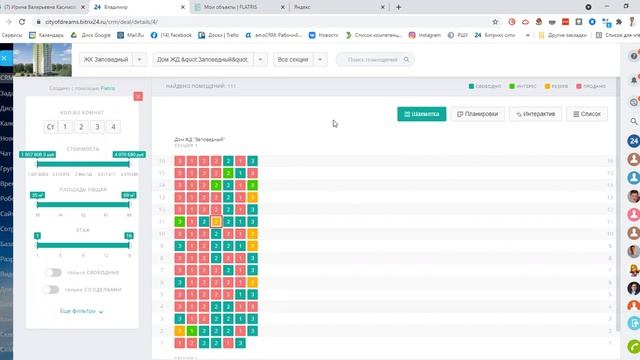
Task: Select orange highlighted apartment on floor 11
Action: 216,222
